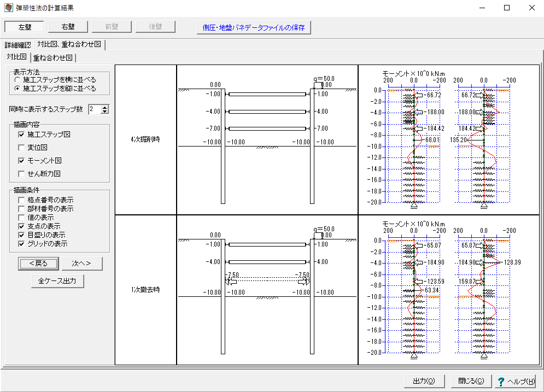Decrease the displayed step count

(105, 112)
